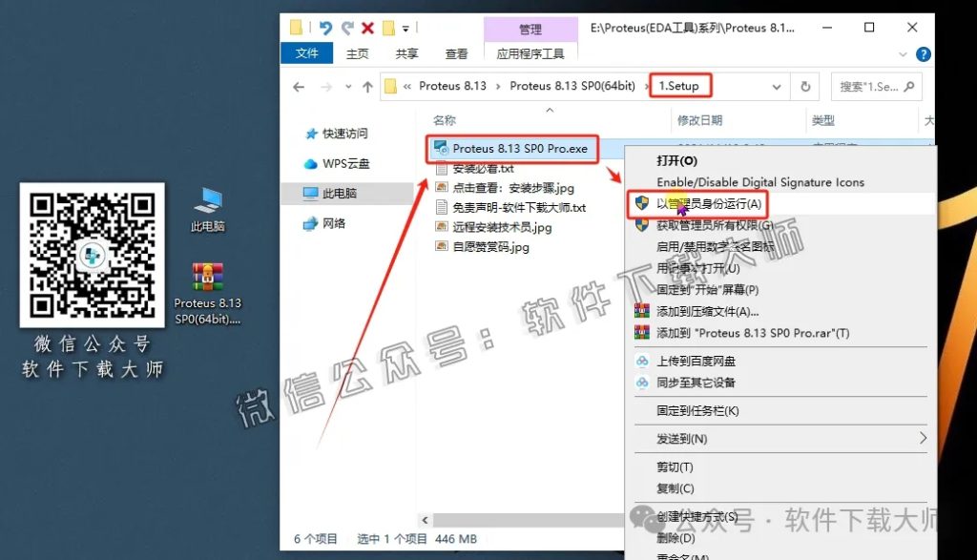Open the WinRAR '添加到压缩文件' compression option
The image size is (977, 560).
[754, 312]
